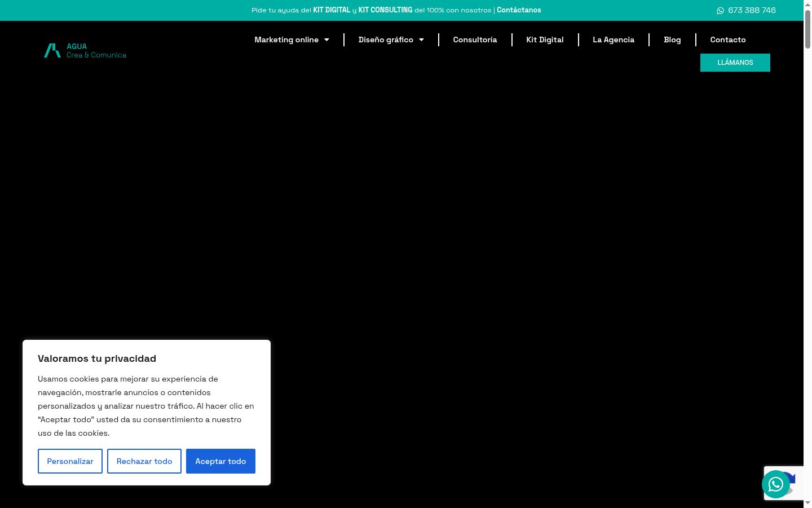Click the WhatsApp icon beside the phone number
The image size is (812, 508).
pyautogui.click(x=720, y=10)
